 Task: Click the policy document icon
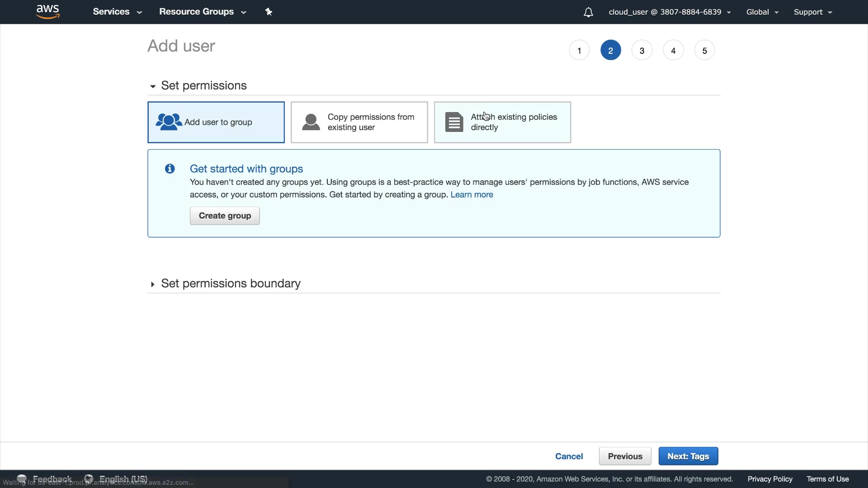pyautogui.click(x=454, y=122)
